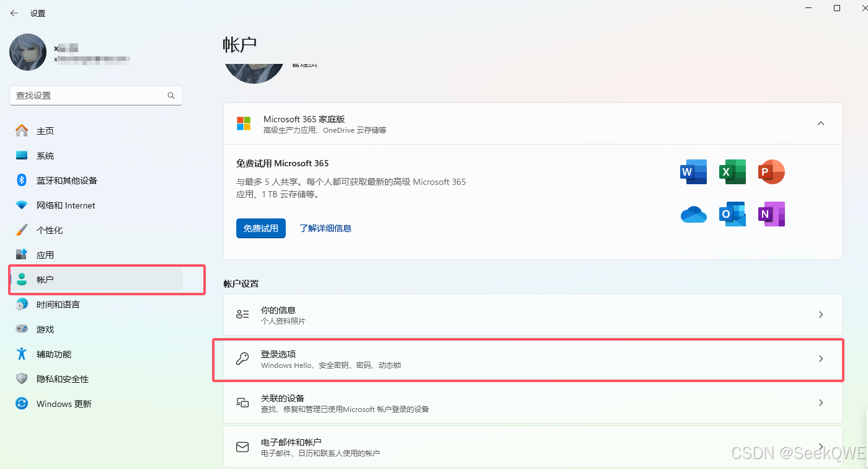Click the envelope icon for 电子邮件和帐户
868x469 pixels.
pos(242,447)
